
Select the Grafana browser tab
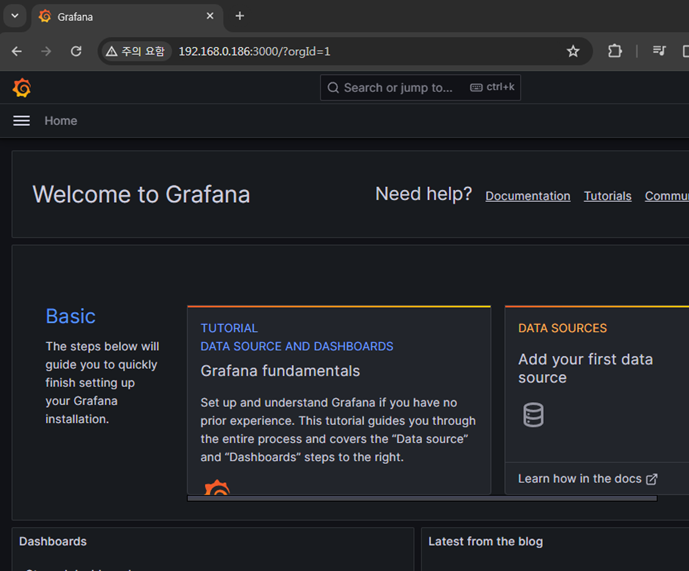coord(127,17)
